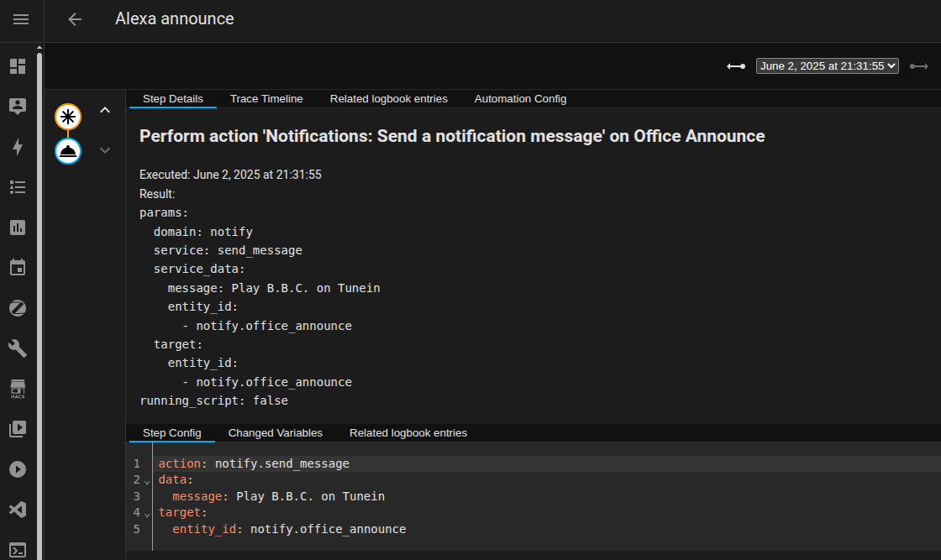Open the HACS store icon
Screen dimensions: 941x560
[x=18, y=389]
